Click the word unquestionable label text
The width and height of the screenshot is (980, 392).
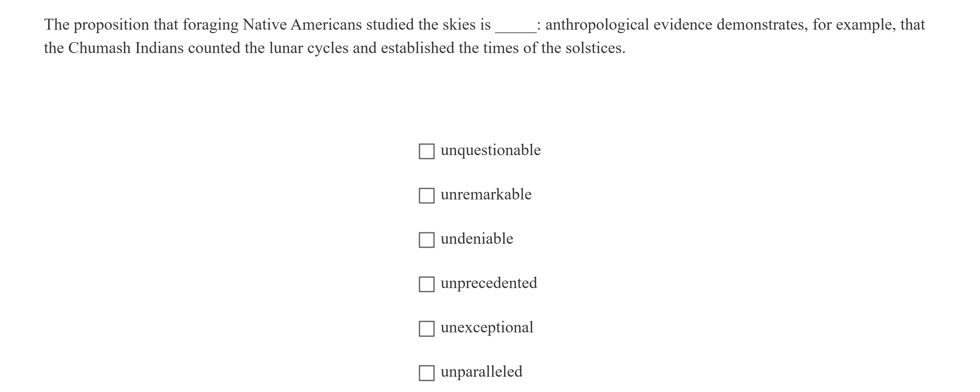[x=491, y=150]
